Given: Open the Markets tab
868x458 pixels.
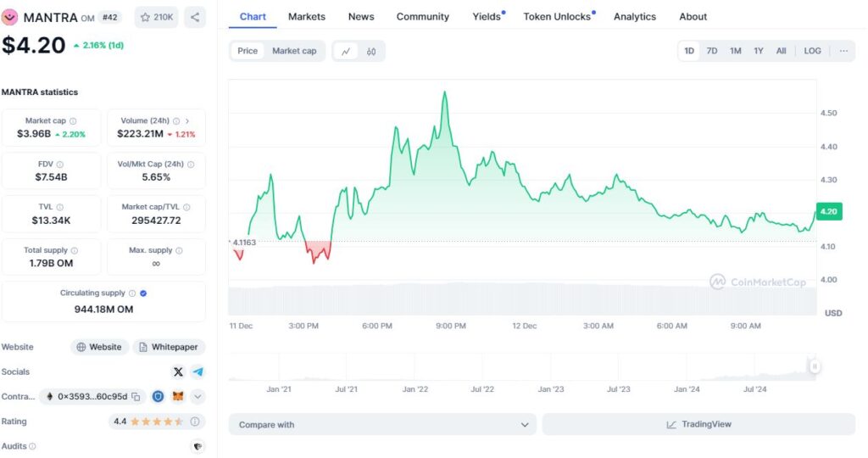Looking at the screenshot, I should [307, 17].
